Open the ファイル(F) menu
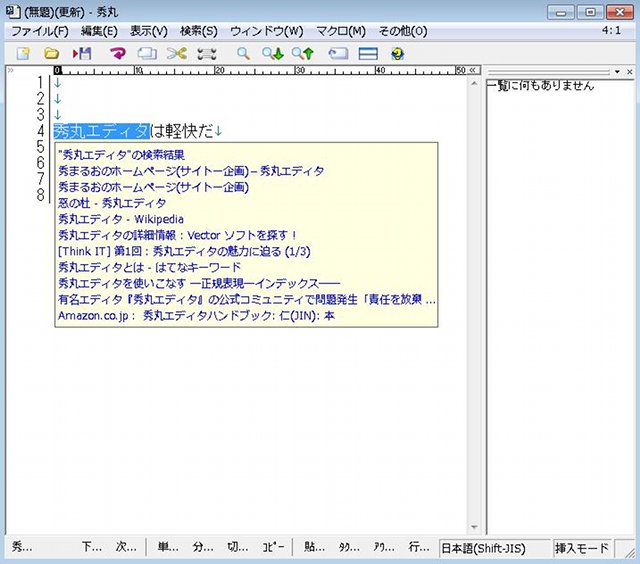The width and height of the screenshot is (640, 564). pos(40,31)
